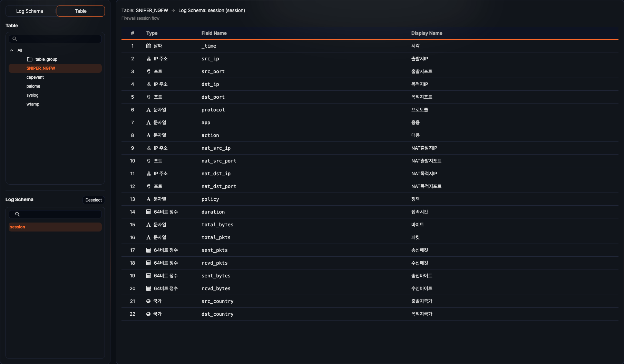Collapse the All tree node

11,50
